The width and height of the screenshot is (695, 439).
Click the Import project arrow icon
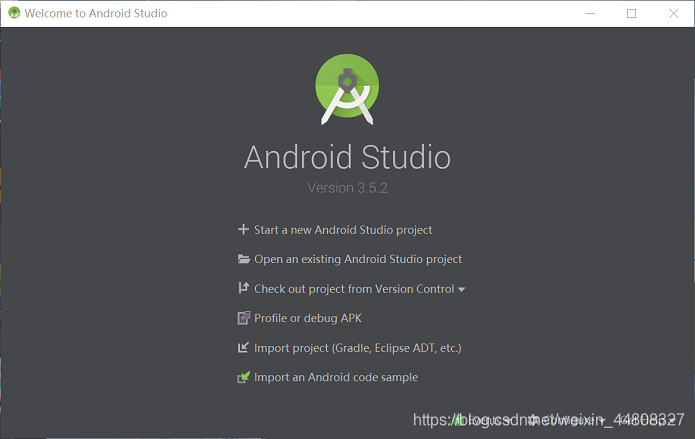point(243,348)
